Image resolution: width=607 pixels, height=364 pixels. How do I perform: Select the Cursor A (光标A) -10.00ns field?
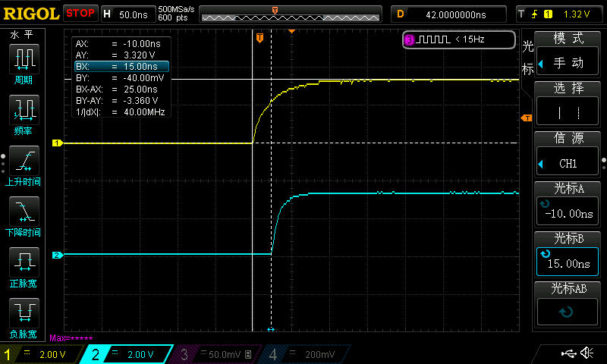click(x=567, y=213)
